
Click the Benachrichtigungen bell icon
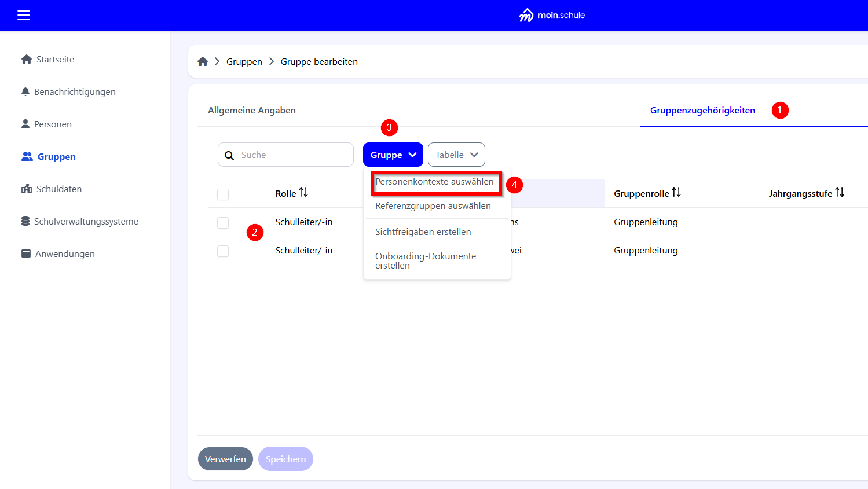(x=25, y=92)
